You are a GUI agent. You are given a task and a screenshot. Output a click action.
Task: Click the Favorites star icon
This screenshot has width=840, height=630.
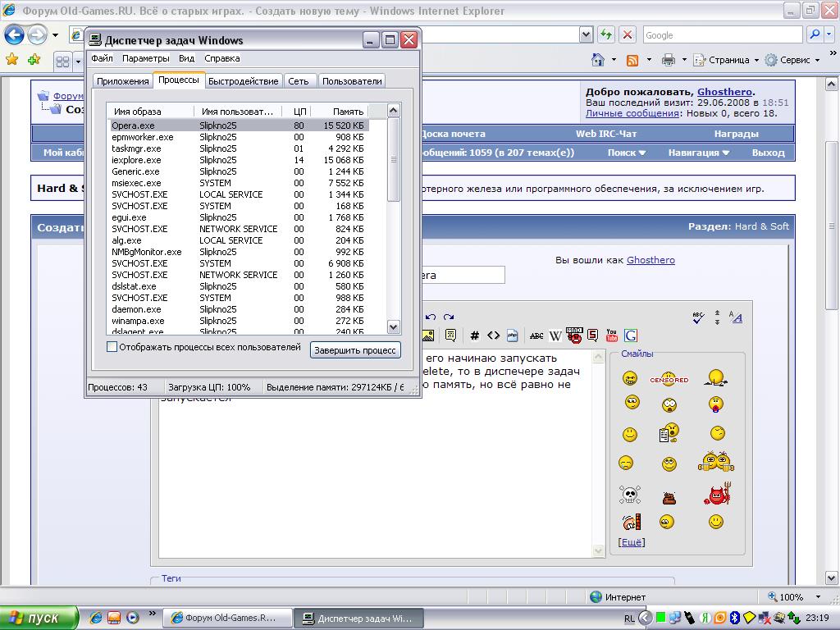[11, 60]
